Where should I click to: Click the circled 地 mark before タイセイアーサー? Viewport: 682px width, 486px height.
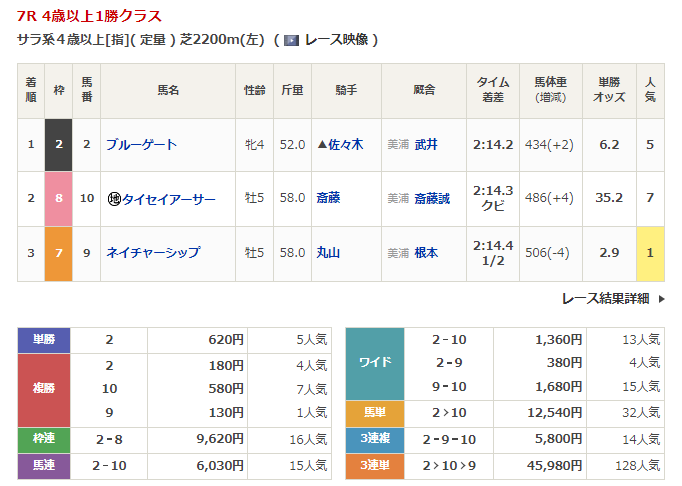114,199
